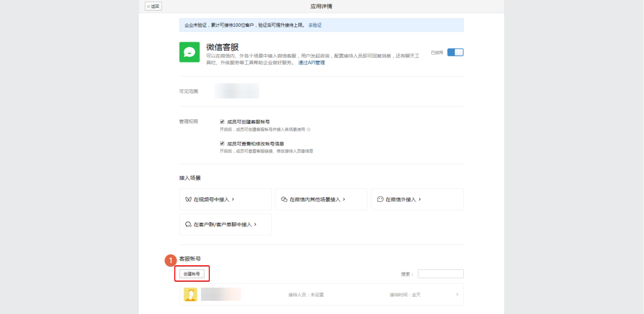Toggle the 已启用 enable switch
This screenshot has height=314, width=644.
[455, 52]
